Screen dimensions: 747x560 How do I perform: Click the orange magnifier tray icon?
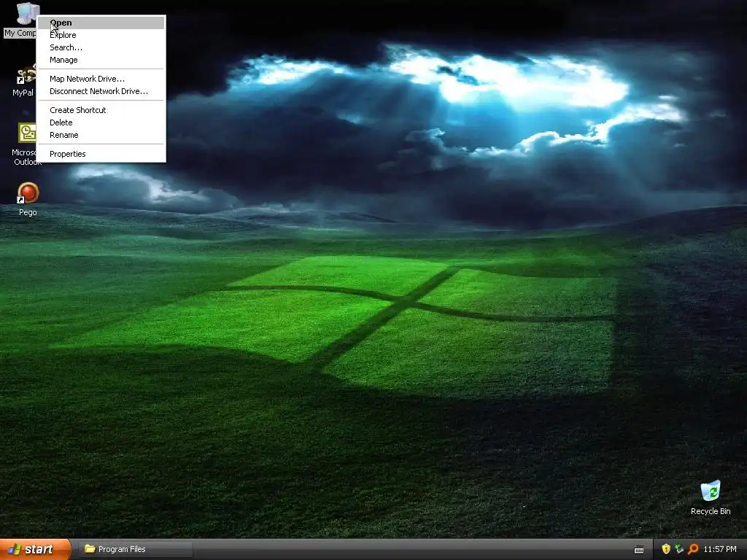[x=693, y=549]
